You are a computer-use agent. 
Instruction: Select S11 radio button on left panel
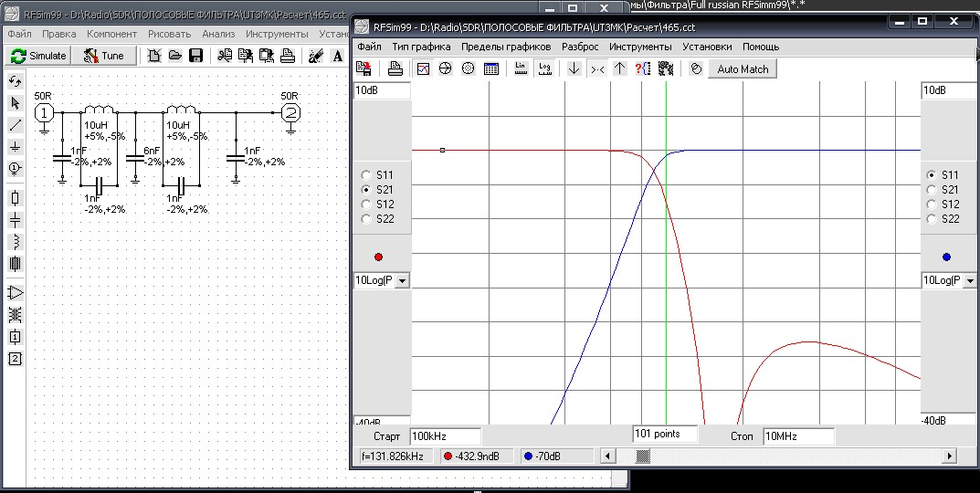point(367,175)
